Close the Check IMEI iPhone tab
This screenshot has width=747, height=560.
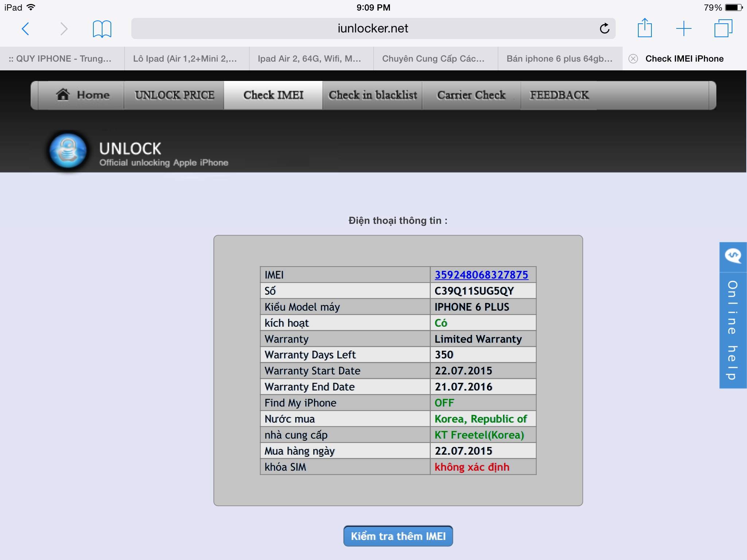633,59
